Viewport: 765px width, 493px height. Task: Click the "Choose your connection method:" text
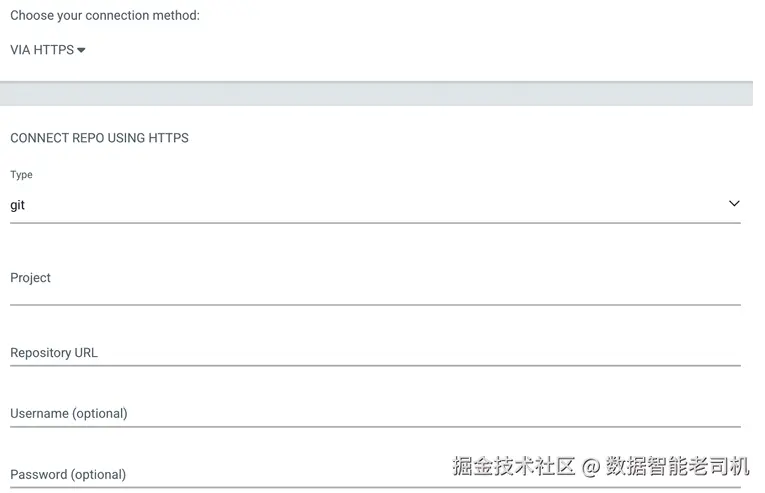(x=105, y=16)
